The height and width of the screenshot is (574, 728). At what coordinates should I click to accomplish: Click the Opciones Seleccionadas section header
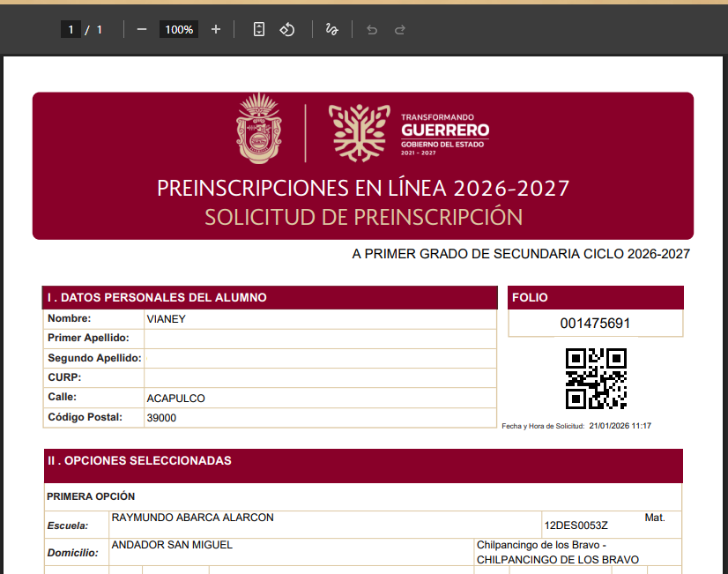point(139,461)
